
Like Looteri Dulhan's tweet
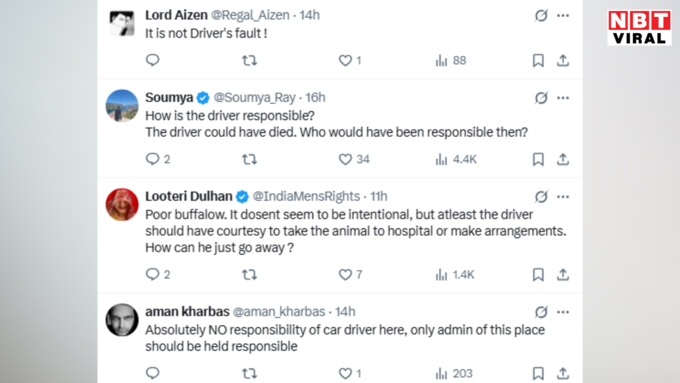350,275
